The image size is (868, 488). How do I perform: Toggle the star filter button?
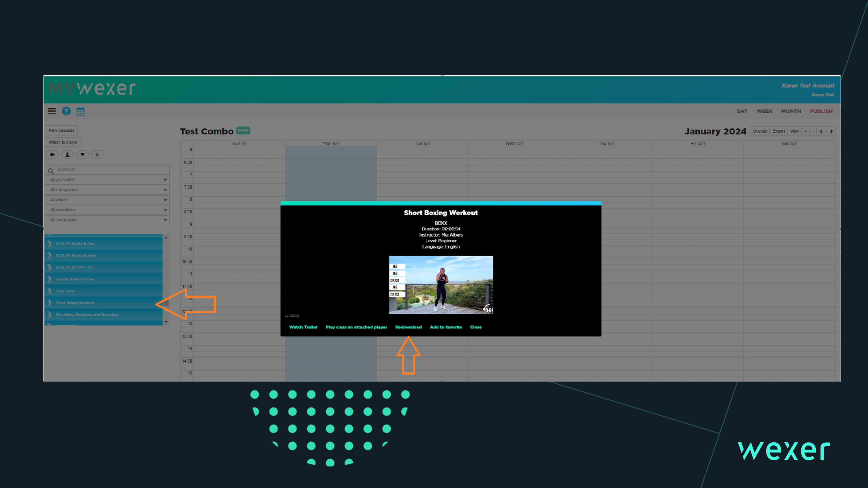point(97,155)
